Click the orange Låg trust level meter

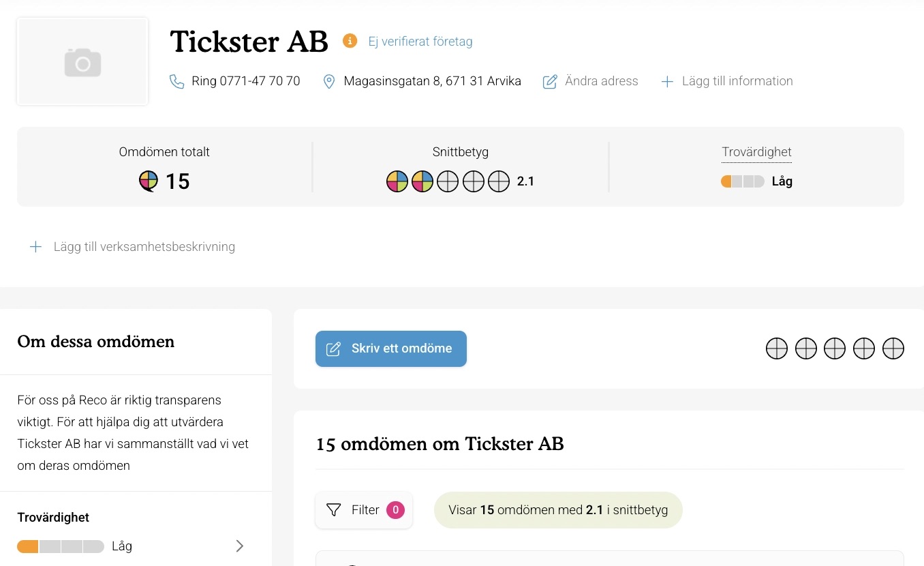pyautogui.click(x=742, y=181)
